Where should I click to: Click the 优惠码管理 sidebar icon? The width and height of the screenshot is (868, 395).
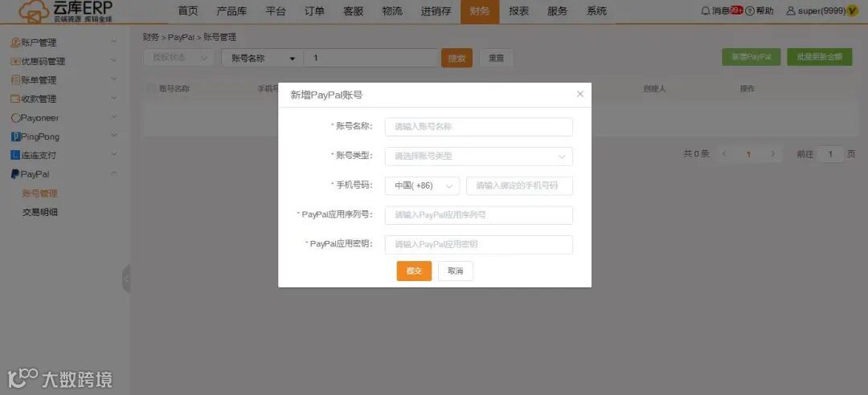15,61
